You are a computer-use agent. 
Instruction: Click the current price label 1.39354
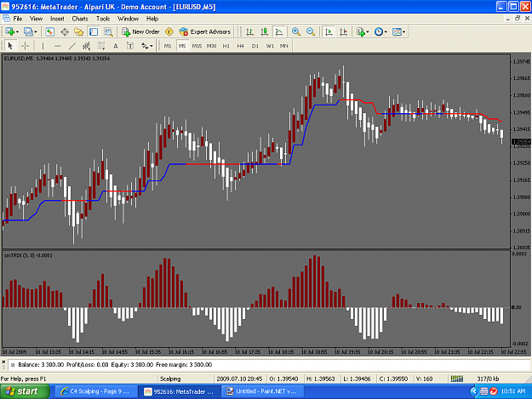coord(521,141)
